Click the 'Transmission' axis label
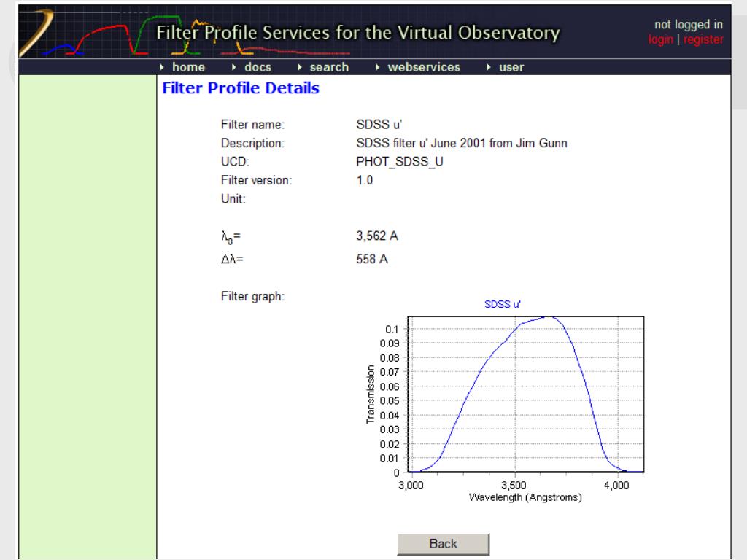747x560 pixels. (x=370, y=394)
